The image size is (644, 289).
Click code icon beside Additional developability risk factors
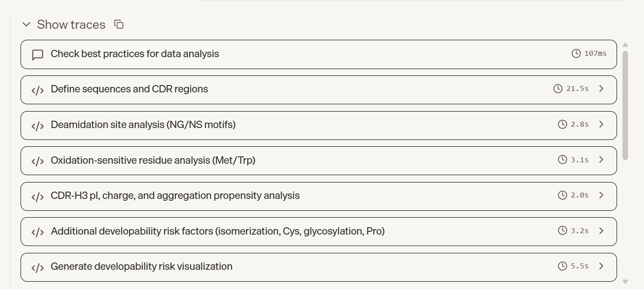coord(37,232)
